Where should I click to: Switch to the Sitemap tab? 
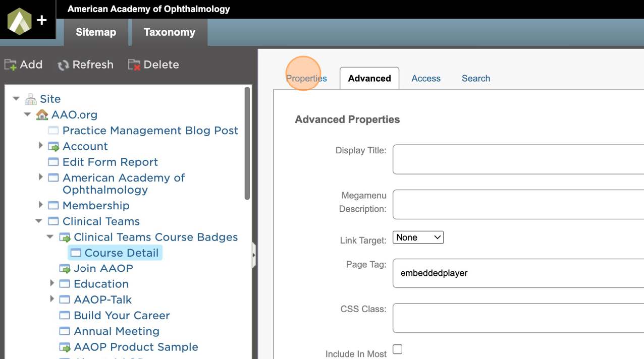pos(96,32)
